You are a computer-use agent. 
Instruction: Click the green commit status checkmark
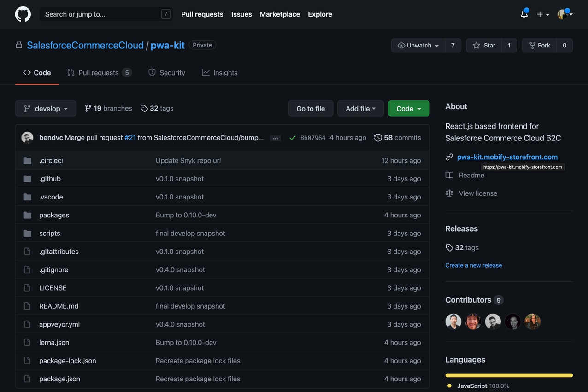(x=292, y=138)
